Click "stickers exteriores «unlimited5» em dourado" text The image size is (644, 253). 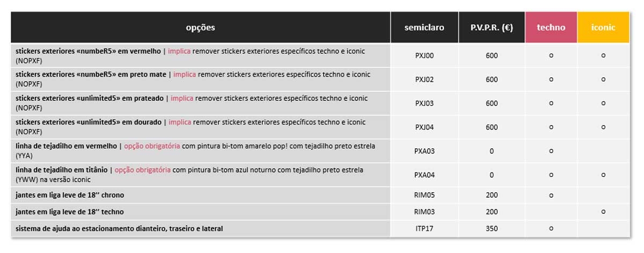[89, 122]
